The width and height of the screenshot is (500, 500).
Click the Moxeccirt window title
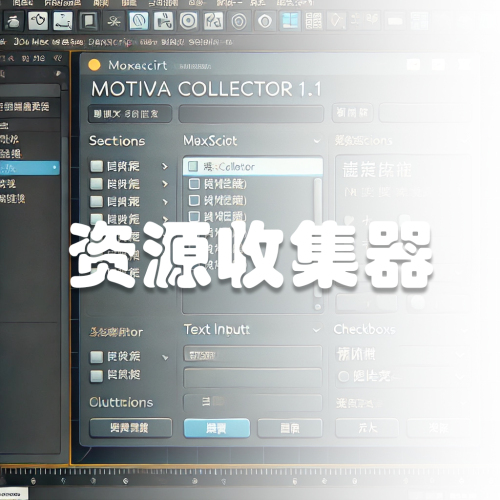pyautogui.click(x=138, y=65)
